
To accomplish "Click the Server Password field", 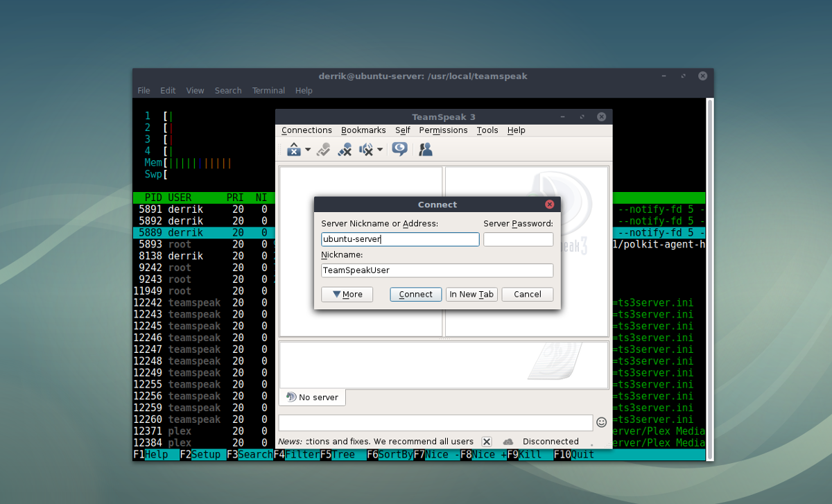I will click(x=519, y=239).
